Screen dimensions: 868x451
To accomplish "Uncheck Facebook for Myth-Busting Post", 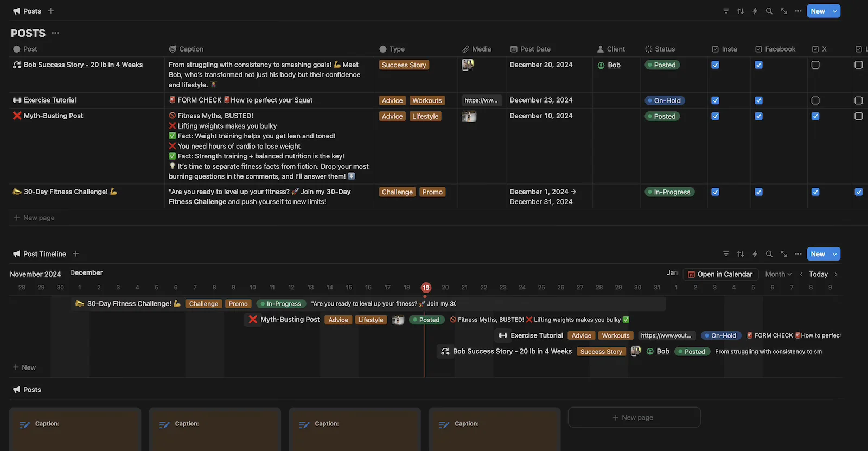I will click(758, 116).
